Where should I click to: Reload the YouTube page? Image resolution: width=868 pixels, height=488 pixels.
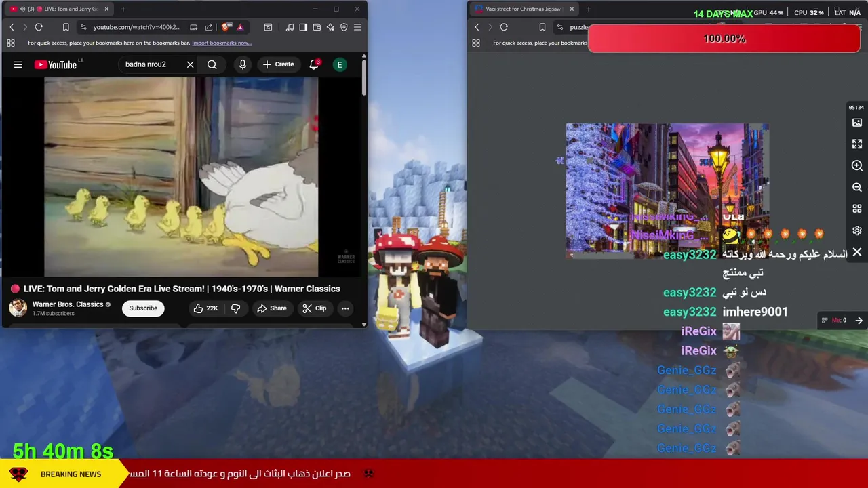pos(39,27)
